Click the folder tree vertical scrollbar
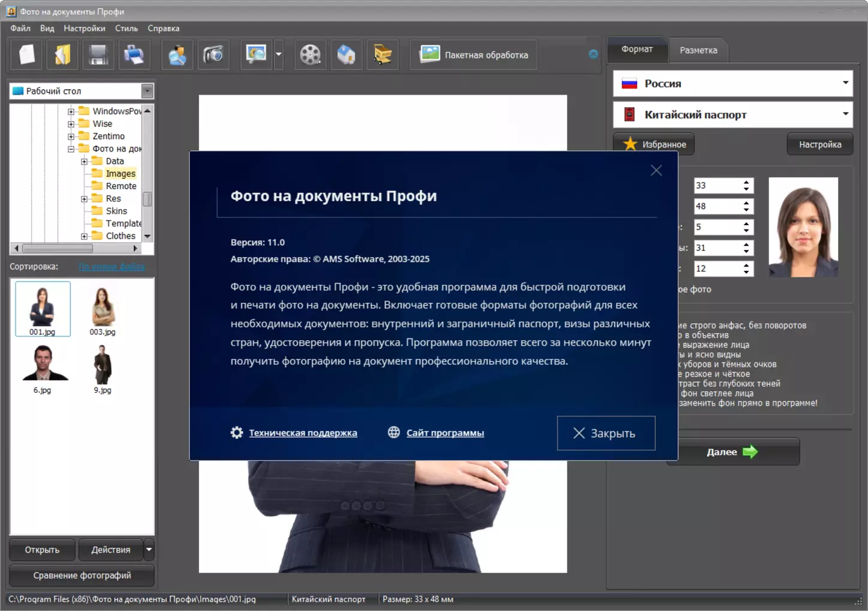This screenshot has height=611, width=868. [147, 174]
